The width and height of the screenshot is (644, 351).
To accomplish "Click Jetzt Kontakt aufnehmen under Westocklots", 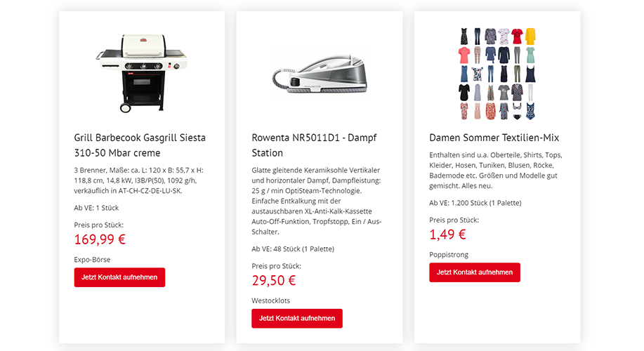I will click(297, 318).
